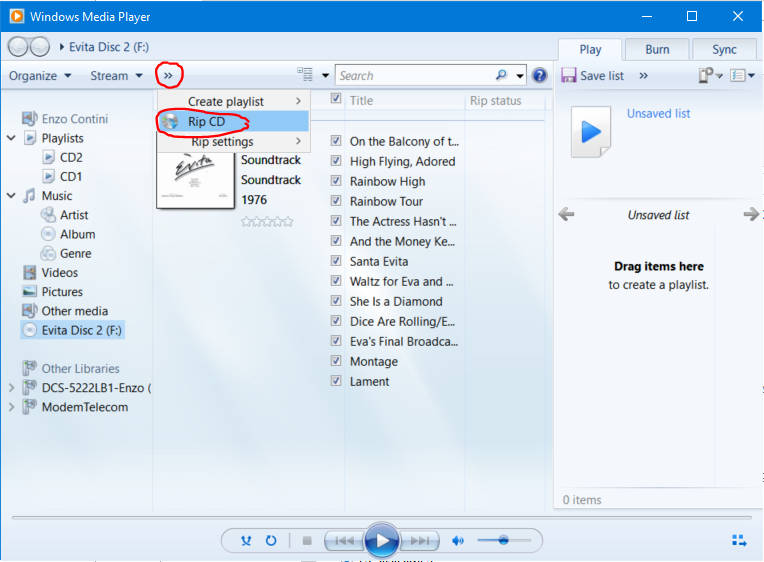
Task: Select Evita Disc 2 (F:) in sidebar
Action: (x=82, y=330)
